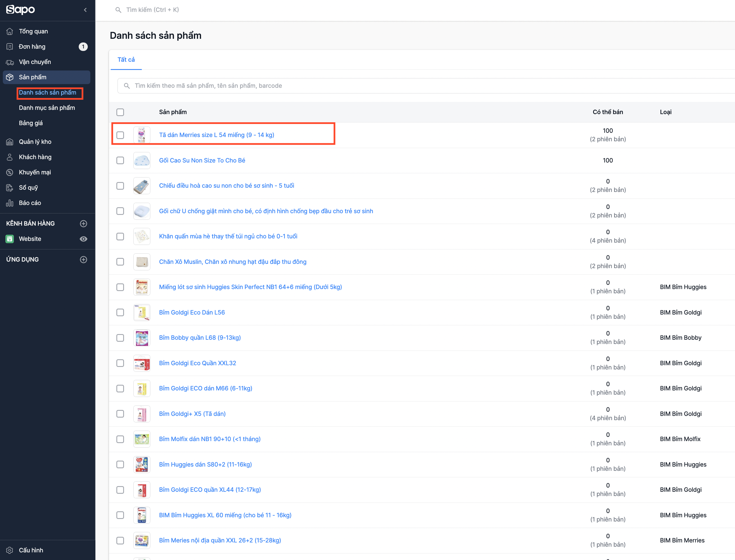Toggle Website channel eye visibility
The image size is (735, 560).
point(83,239)
